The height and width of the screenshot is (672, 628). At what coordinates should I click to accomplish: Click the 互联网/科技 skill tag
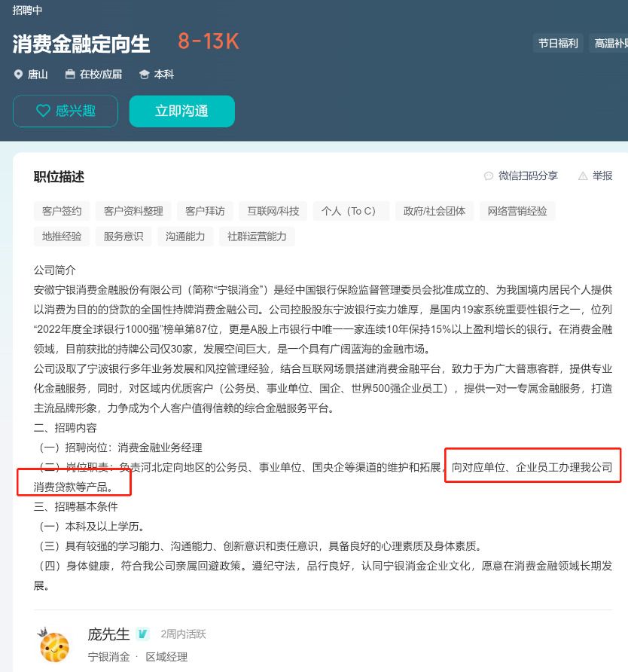273,211
